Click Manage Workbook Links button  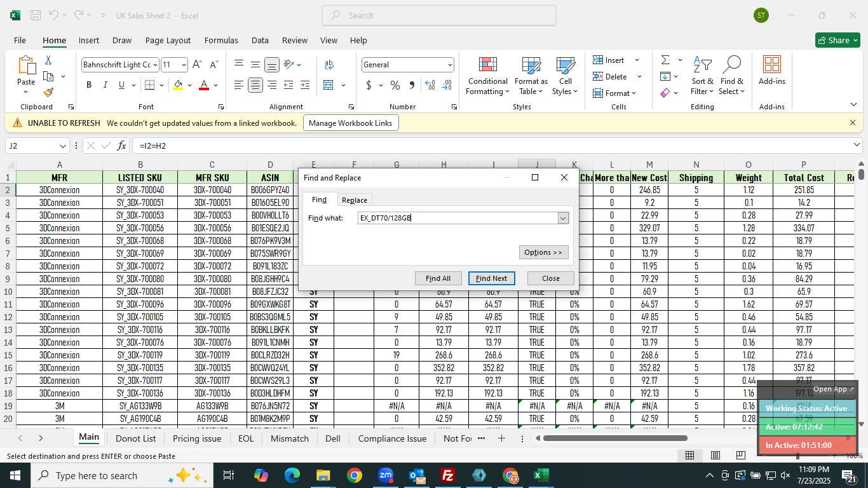pyautogui.click(x=350, y=123)
